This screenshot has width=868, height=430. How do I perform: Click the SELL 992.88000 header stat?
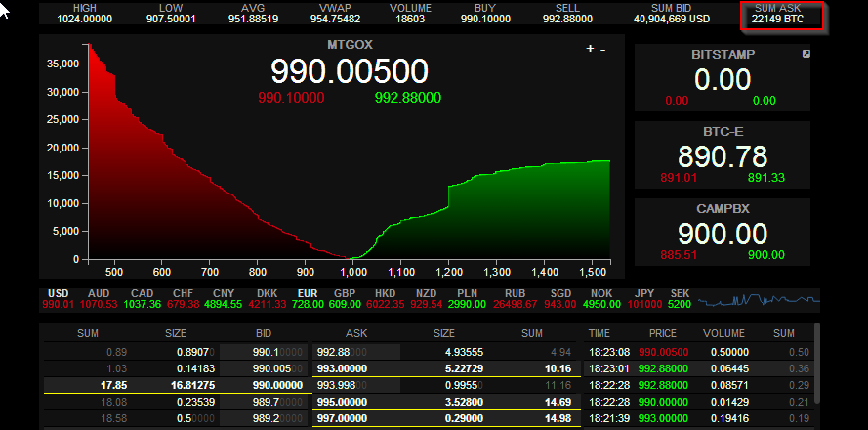click(x=567, y=14)
